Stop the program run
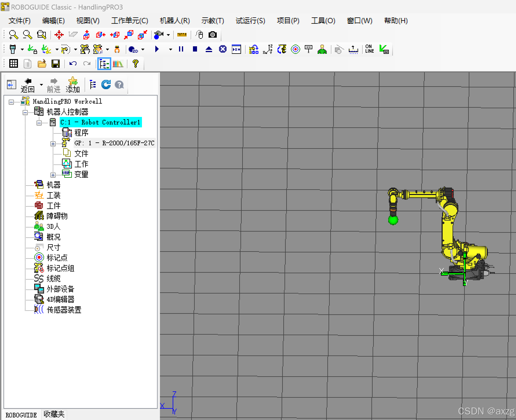 195,49
